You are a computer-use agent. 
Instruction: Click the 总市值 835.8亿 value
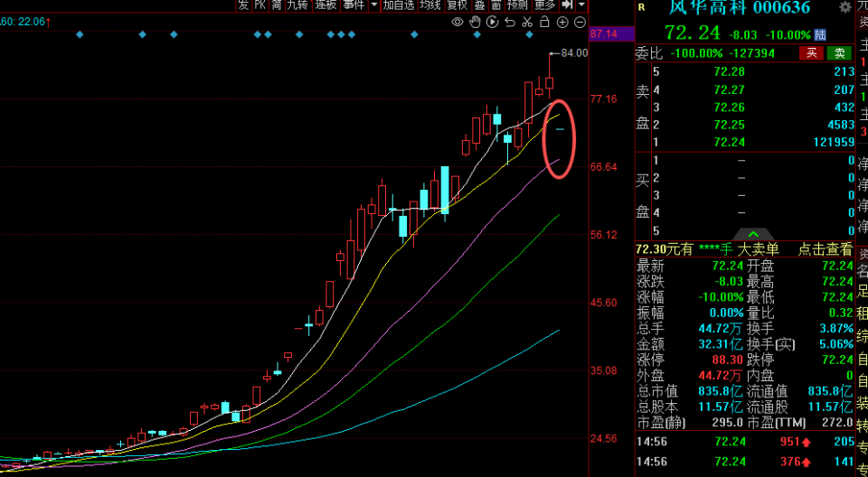[x=721, y=392]
